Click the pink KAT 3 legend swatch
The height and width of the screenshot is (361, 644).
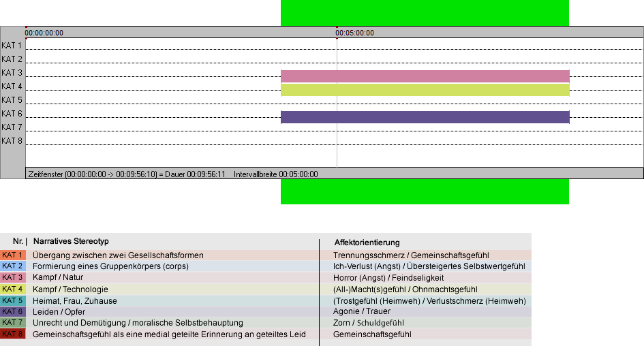(13, 278)
